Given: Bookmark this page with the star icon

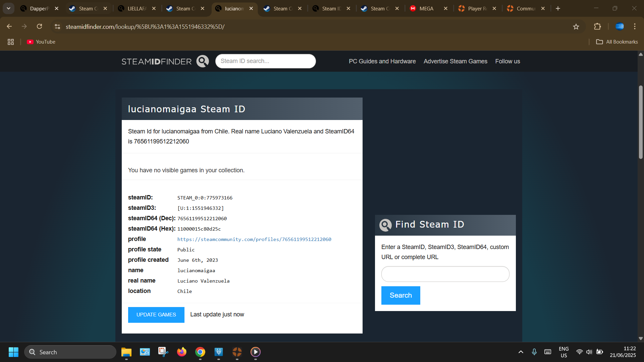Looking at the screenshot, I should coord(576,26).
